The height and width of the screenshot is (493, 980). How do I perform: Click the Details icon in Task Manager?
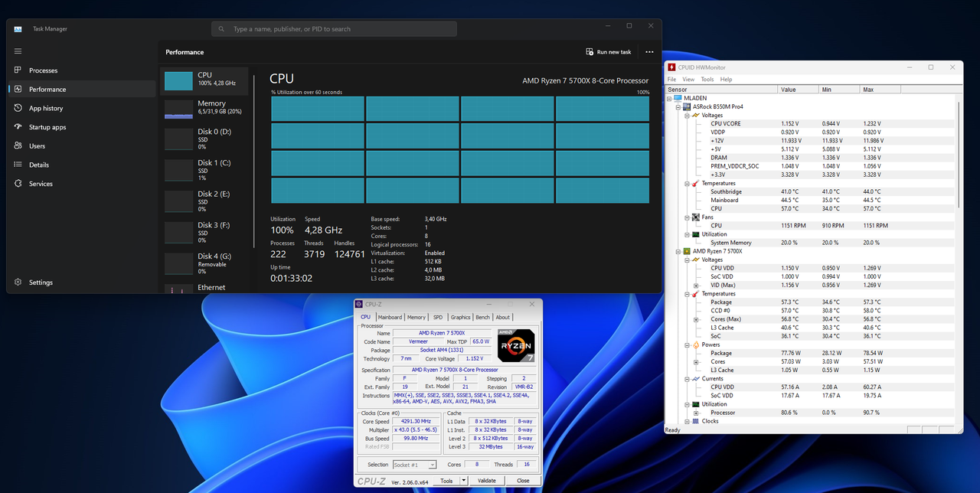18,165
